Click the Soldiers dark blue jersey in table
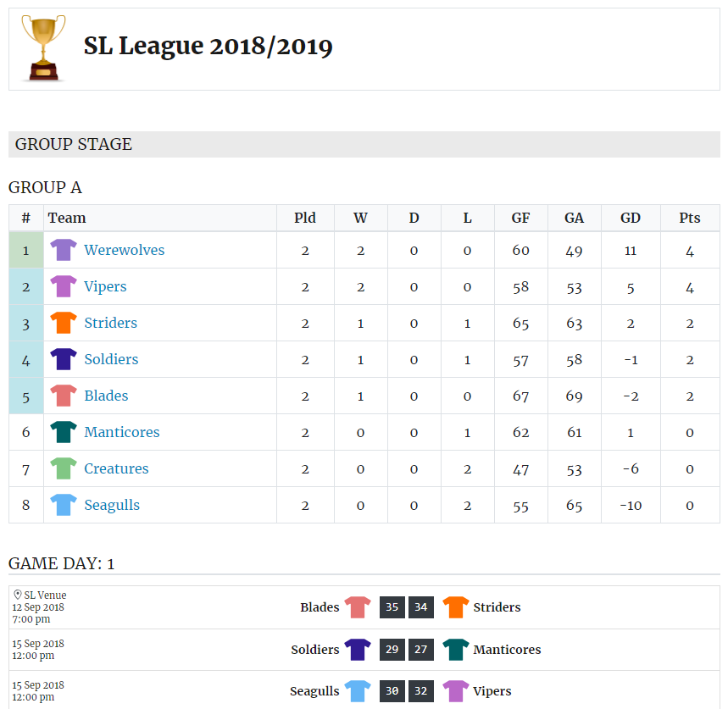The height and width of the screenshot is (709, 728). tap(64, 359)
